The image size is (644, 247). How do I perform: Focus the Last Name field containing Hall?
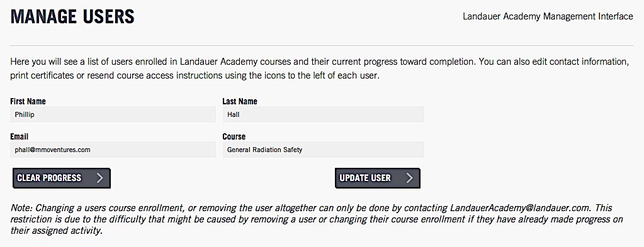(x=323, y=114)
